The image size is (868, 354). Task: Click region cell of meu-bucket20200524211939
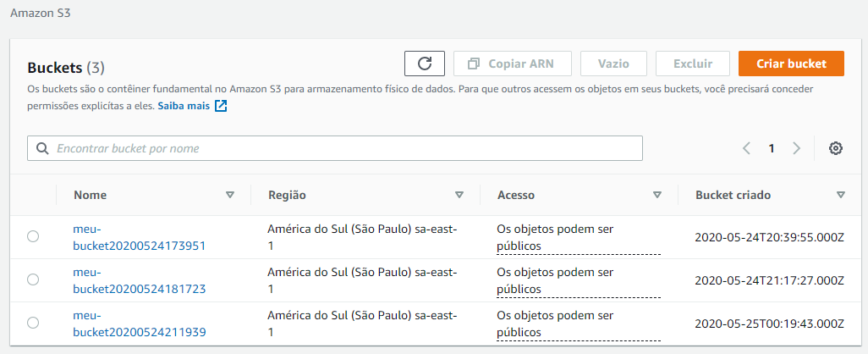coord(362,324)
